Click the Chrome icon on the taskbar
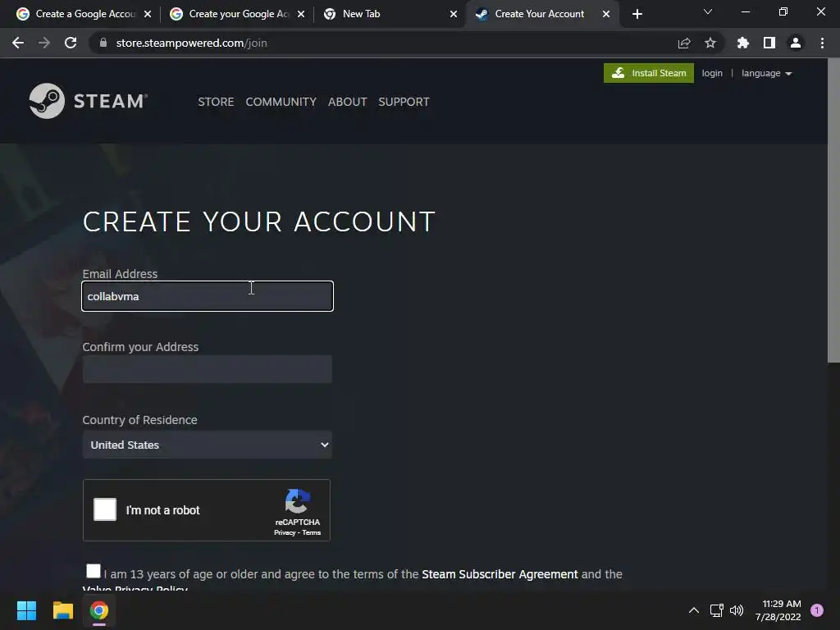Image resolution: width=840 pixels, height=630 pixels. tap(99, 610)
